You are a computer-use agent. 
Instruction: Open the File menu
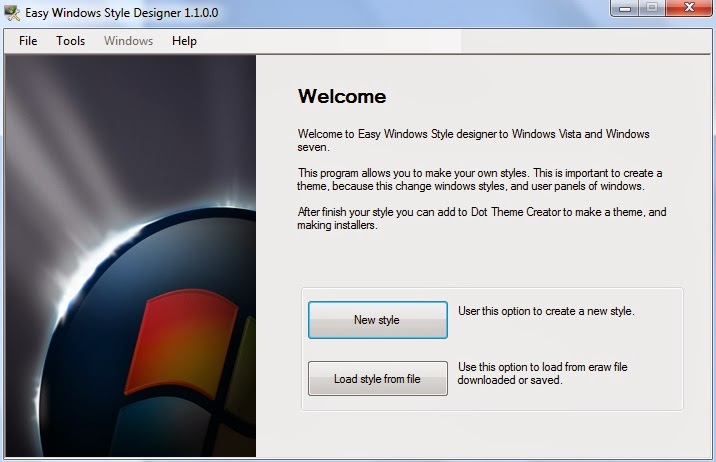28,41
